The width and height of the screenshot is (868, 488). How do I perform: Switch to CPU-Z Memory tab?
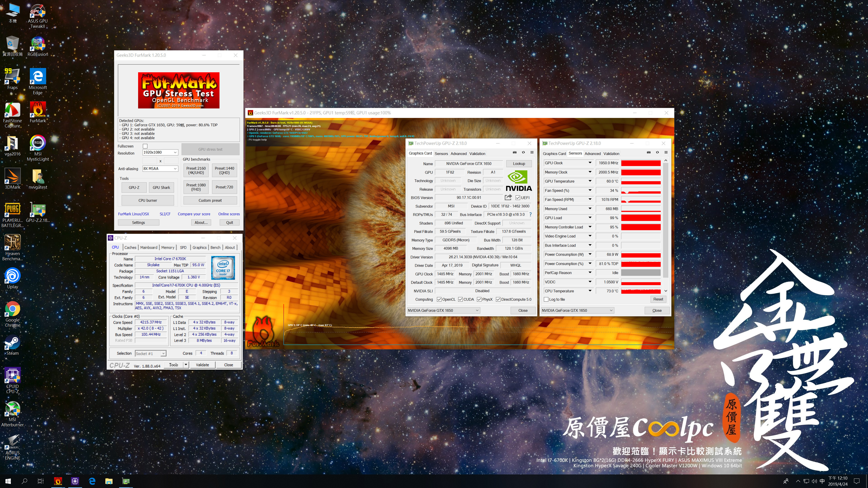(x=168, y=247)
